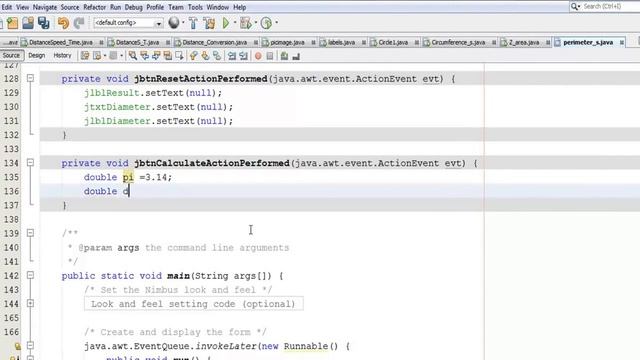Click Start Macro Recording red circle
The width and height of the screenshot is (640, 360).
[x=258, y=56]
